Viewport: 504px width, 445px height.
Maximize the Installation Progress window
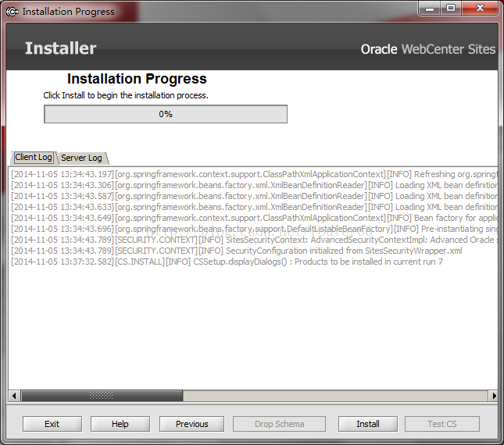451,9
